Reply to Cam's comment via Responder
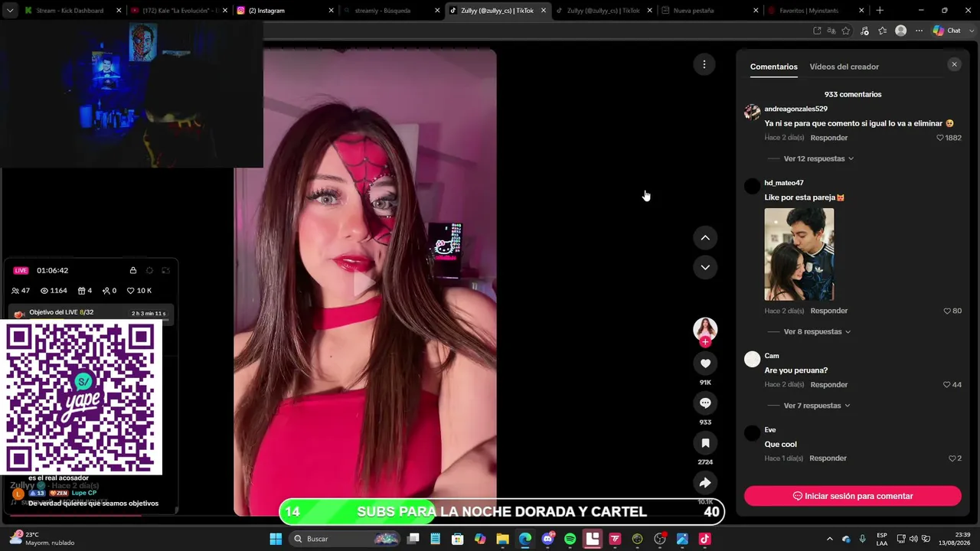The width and height of the screenshot is (980, 551). tap(829, 385)
